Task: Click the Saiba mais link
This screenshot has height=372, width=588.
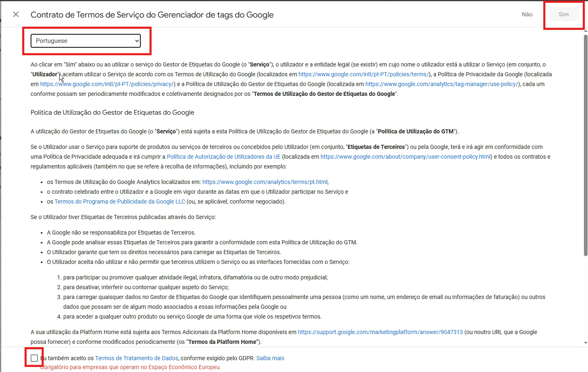Action: coord(270,358)
